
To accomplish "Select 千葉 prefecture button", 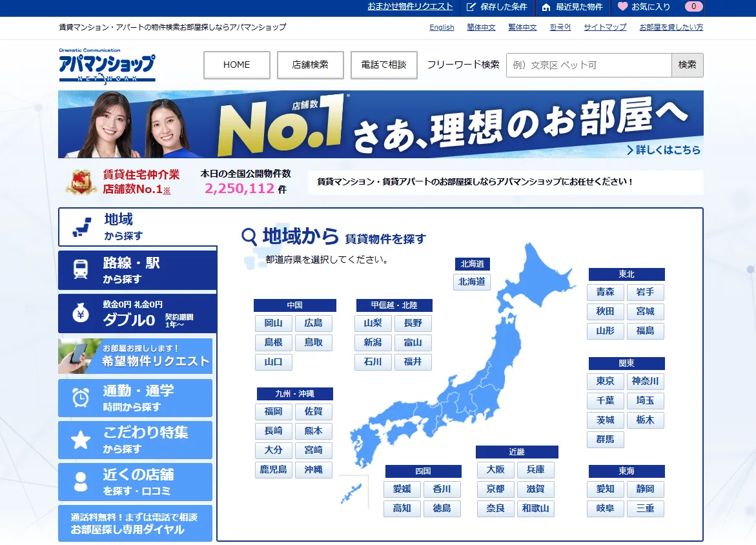I will pos(605,401).
